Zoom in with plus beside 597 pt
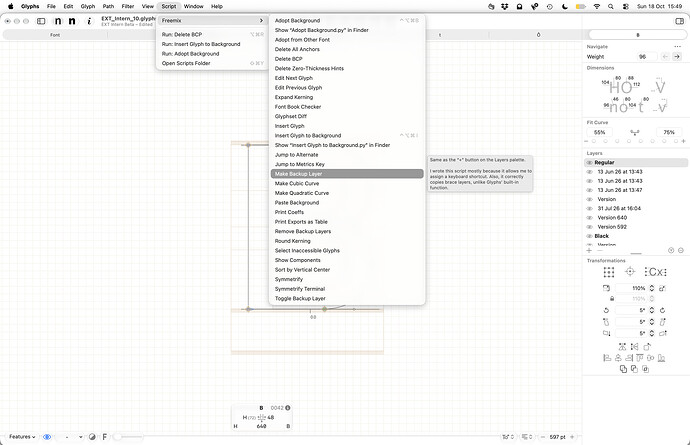Image resolution: width=690 pixels, height=445 pixels. 573,437
